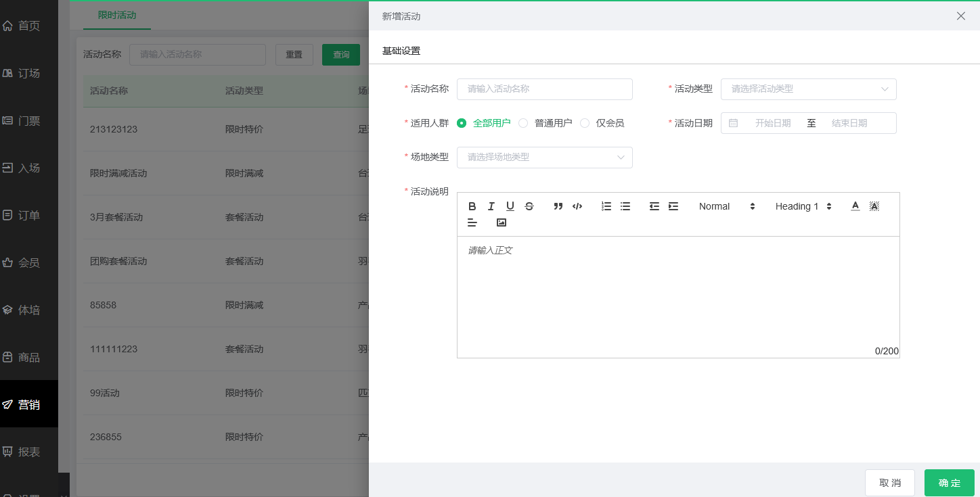Create an ordered list in the editor
Viewport: 980px width, 497px height.
tap(606, 206)
